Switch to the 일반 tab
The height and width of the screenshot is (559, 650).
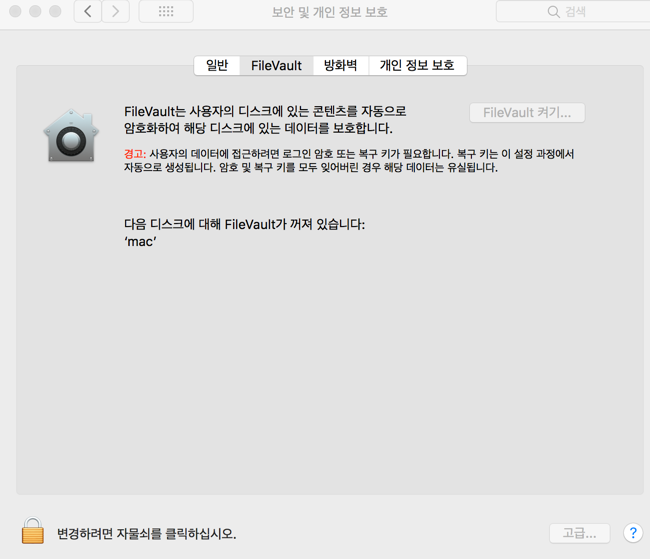click(217, 66)
